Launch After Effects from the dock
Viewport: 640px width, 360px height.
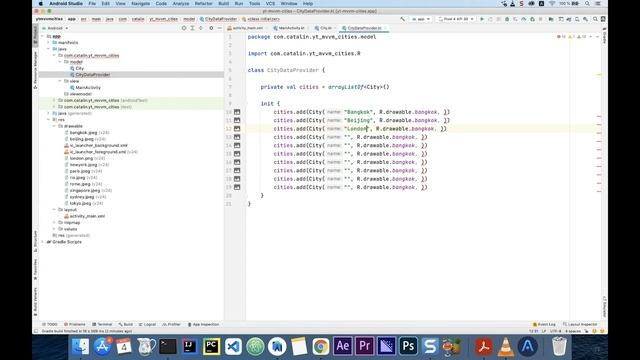coord(343,347)
